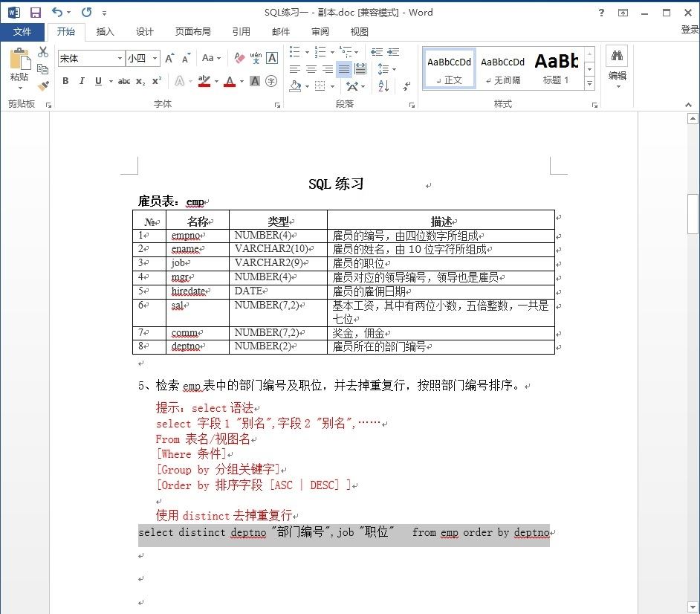The image size is (700, 614).
Task: Increase font size with grow font icon
Action: pyautogui.click(x=169, y=59)
